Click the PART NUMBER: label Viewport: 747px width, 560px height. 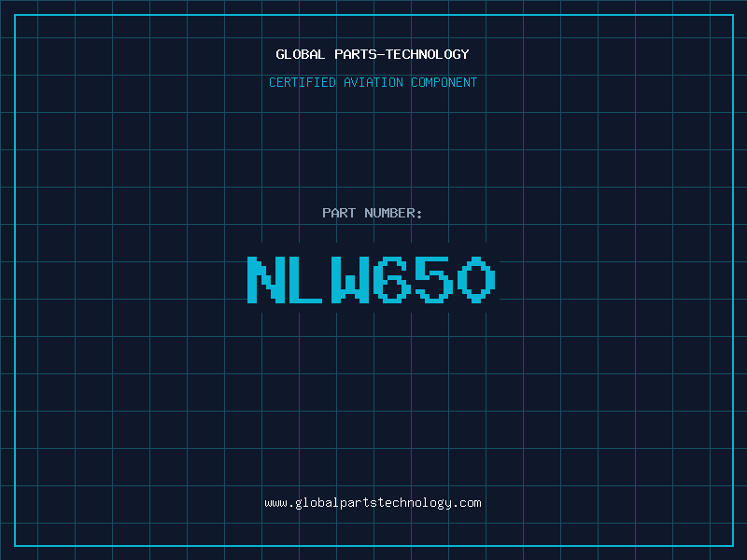click(373, 213)
